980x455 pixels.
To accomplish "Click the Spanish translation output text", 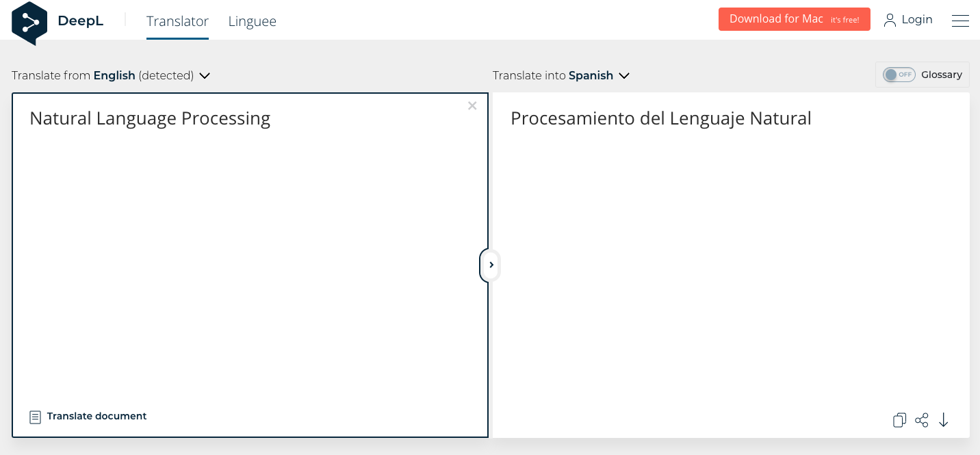I will coord(661,118).
